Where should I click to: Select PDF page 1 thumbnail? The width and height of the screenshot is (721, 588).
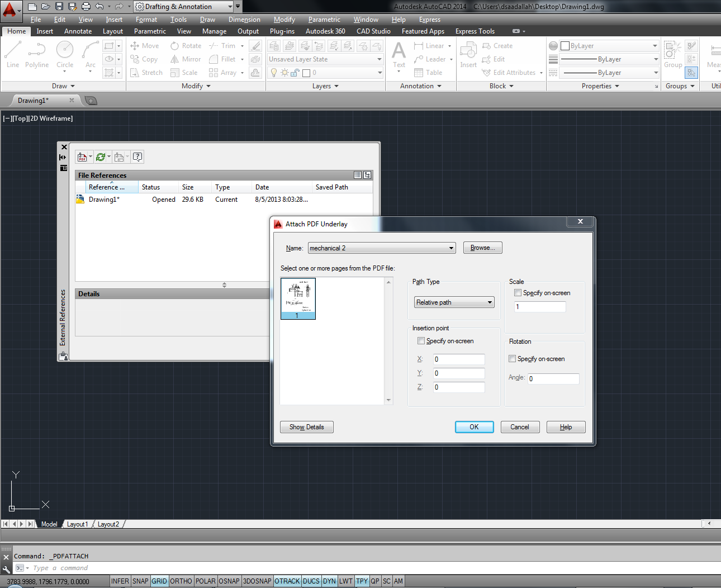298,299
